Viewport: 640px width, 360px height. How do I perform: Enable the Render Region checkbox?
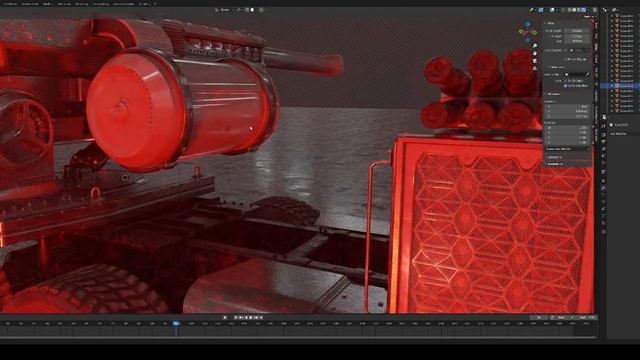tap(565, 59)
